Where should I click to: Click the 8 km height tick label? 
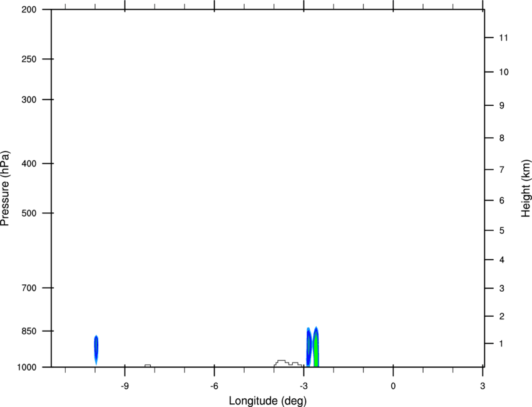coord(502,138)
